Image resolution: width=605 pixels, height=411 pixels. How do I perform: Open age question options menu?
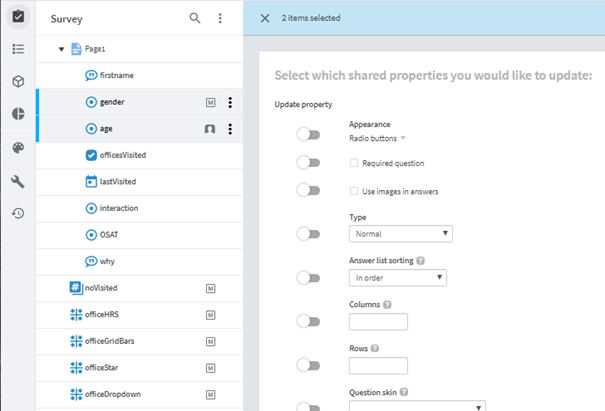click(230, 129)
